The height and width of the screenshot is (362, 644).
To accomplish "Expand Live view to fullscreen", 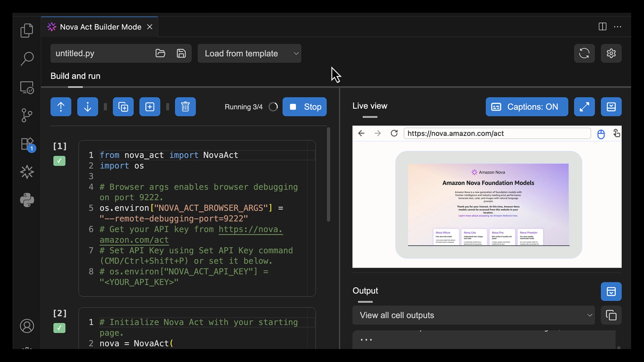I will pyautogui.click(x=584, y=107).
